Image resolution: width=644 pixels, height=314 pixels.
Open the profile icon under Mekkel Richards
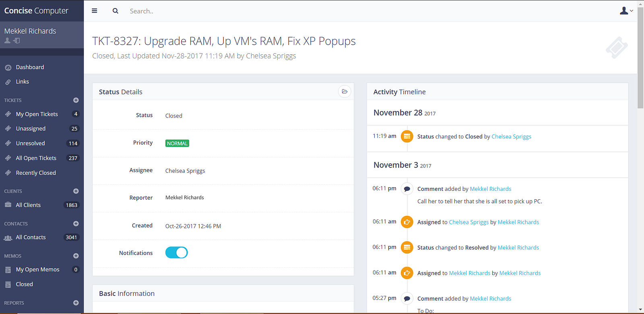click(x=7, y=41)
